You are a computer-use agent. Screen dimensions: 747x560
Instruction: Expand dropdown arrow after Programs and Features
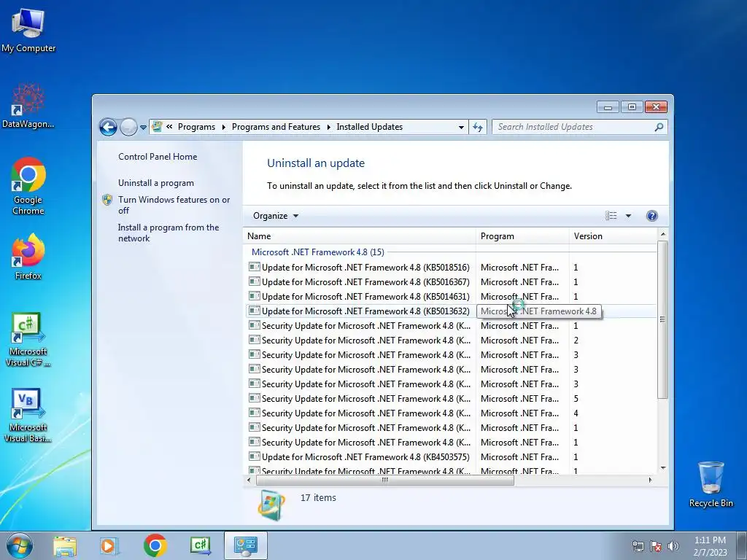(x=328, y=127)
